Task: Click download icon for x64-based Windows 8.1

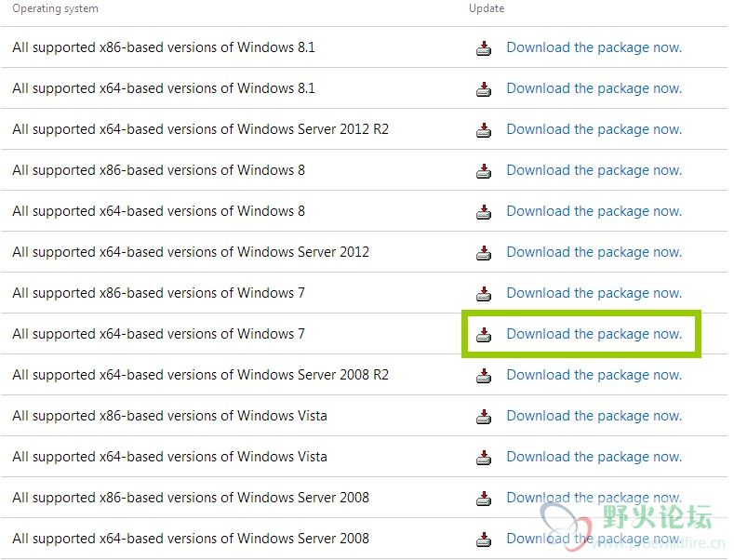Action: coord(484,88)
